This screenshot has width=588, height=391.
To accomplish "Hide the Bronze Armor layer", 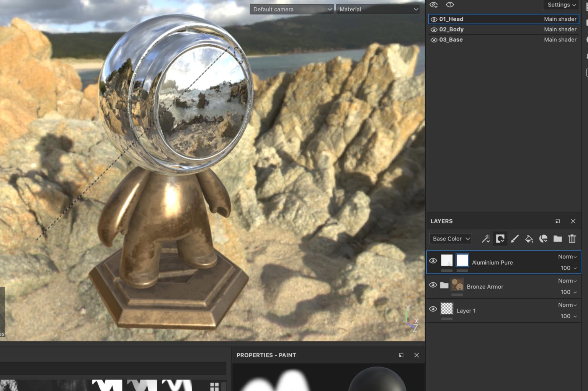I will pyautogui.click(x=433, y=285).
